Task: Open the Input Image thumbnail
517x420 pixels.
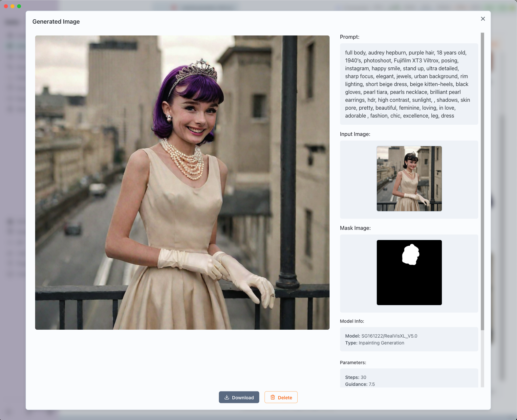Action: 409,179
